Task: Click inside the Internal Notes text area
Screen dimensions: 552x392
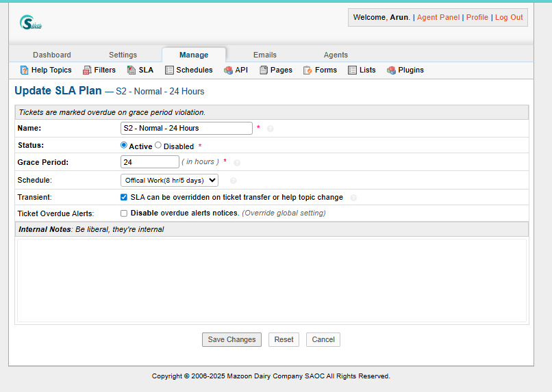Action: click(271, 280)
